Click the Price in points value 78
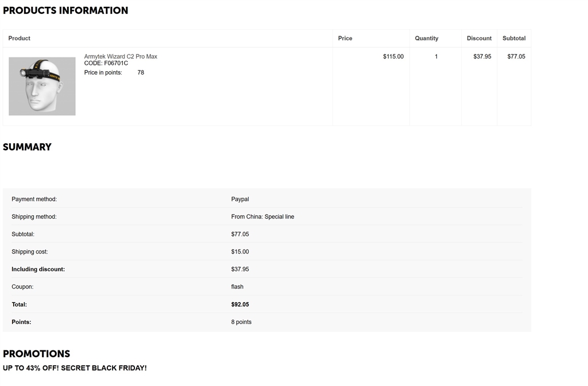The width and height of the screenshot is (588, 386). (141, 73)
